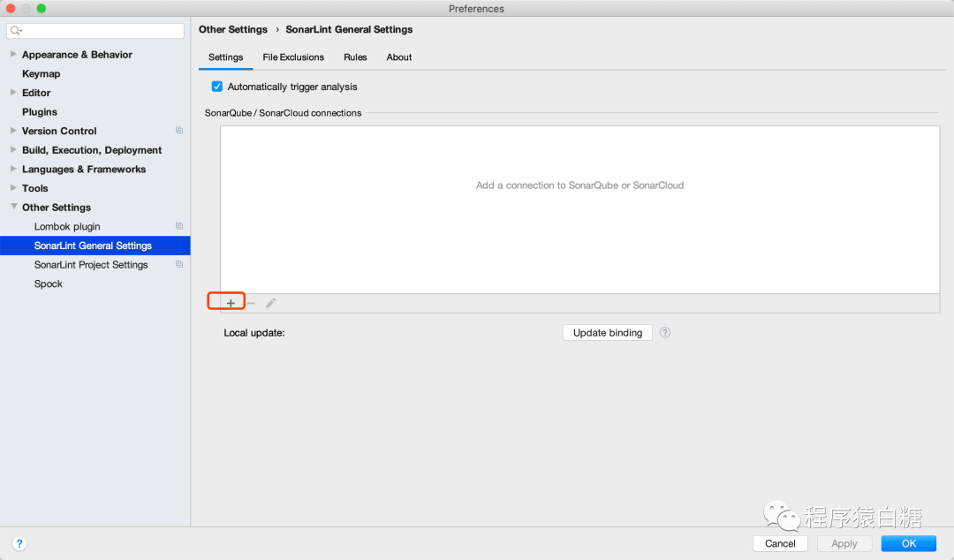954x560 pixels.
Task: Select Lombok plugin settings item
Action: click(67, 226)
